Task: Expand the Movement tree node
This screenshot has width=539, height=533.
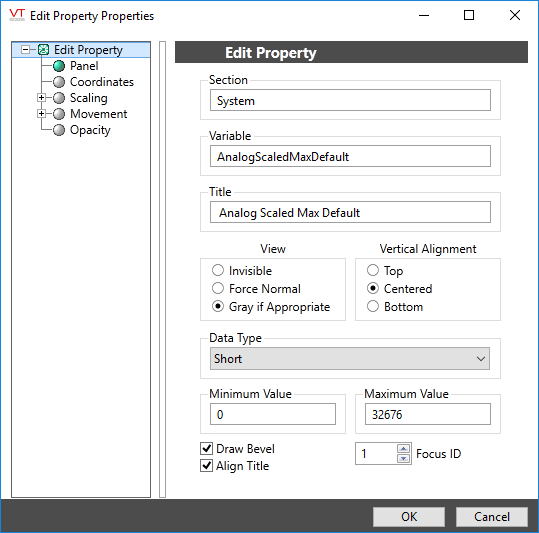Action: click(41, 114)
